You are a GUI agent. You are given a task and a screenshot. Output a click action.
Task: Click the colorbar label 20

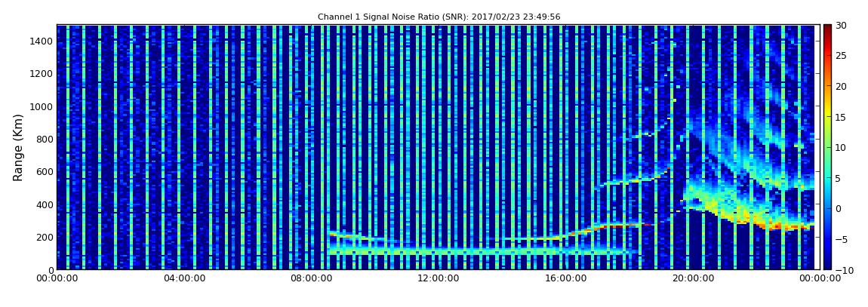tap(842, 86)
